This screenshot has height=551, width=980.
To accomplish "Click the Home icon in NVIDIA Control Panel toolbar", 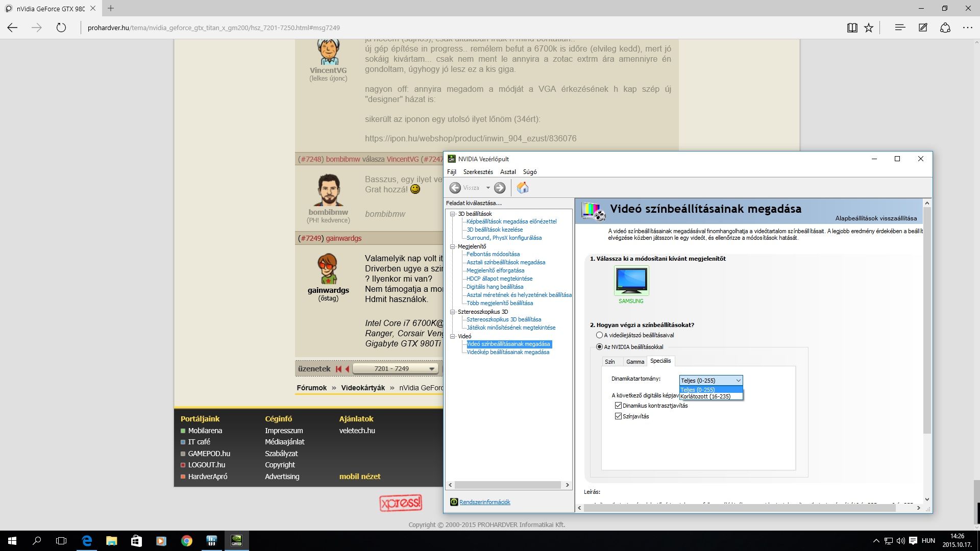I will (522, 188).
